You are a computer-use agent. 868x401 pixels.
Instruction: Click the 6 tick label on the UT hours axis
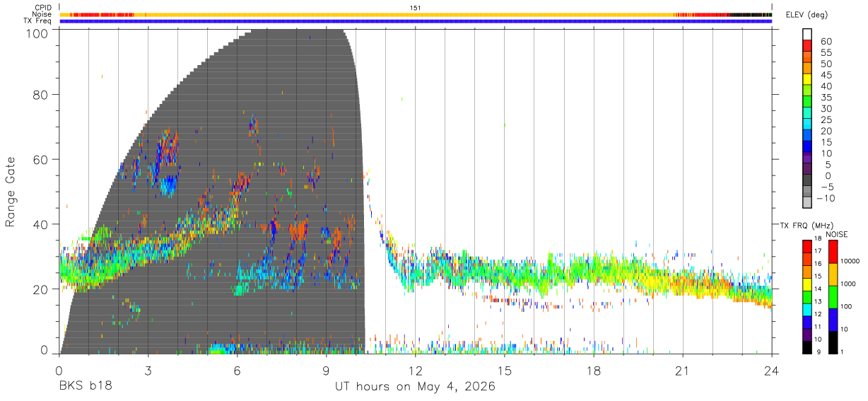237,371
